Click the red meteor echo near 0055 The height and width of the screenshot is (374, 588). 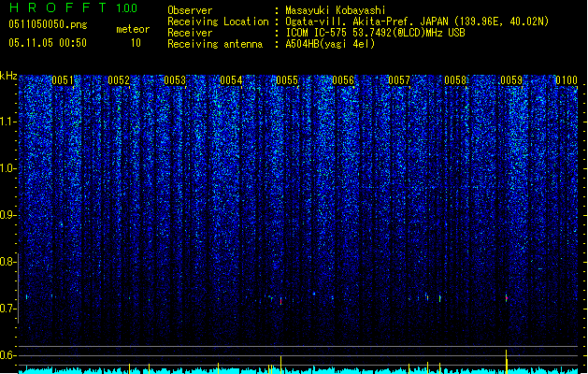[x=280, y=301]
